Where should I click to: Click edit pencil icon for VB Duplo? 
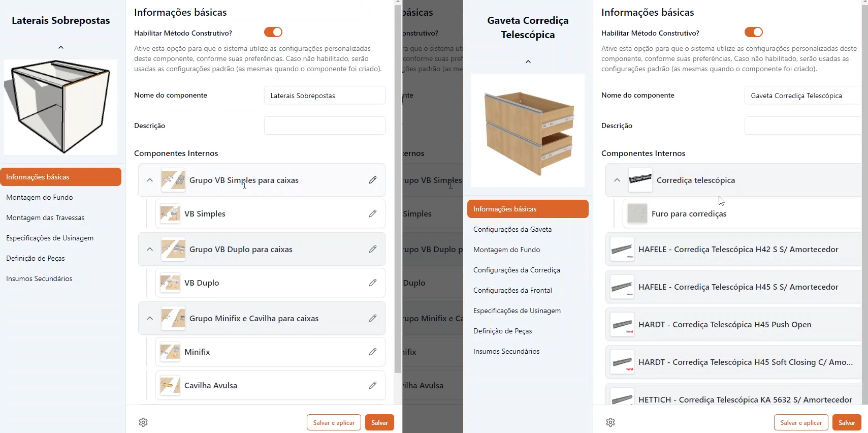tap(372, 283)
